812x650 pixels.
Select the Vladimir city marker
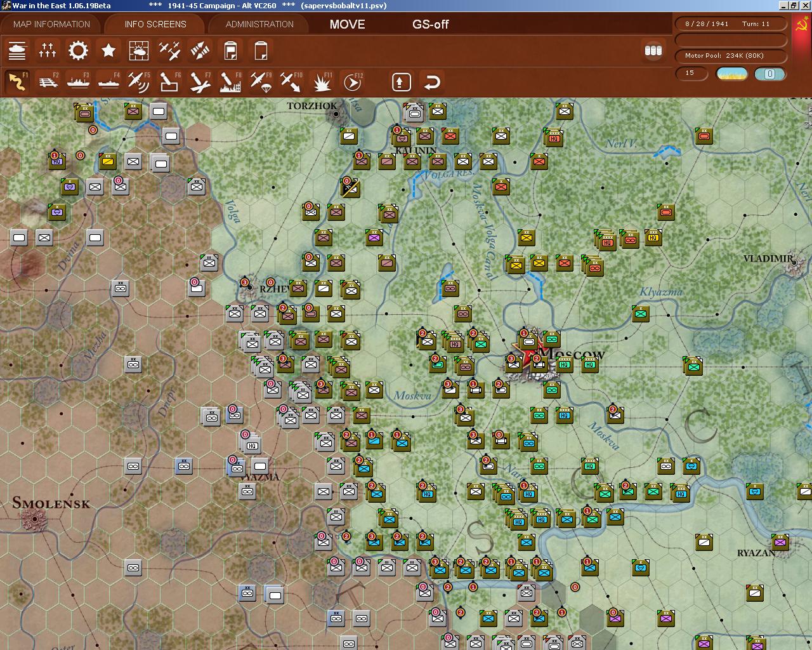pos(795,261)
